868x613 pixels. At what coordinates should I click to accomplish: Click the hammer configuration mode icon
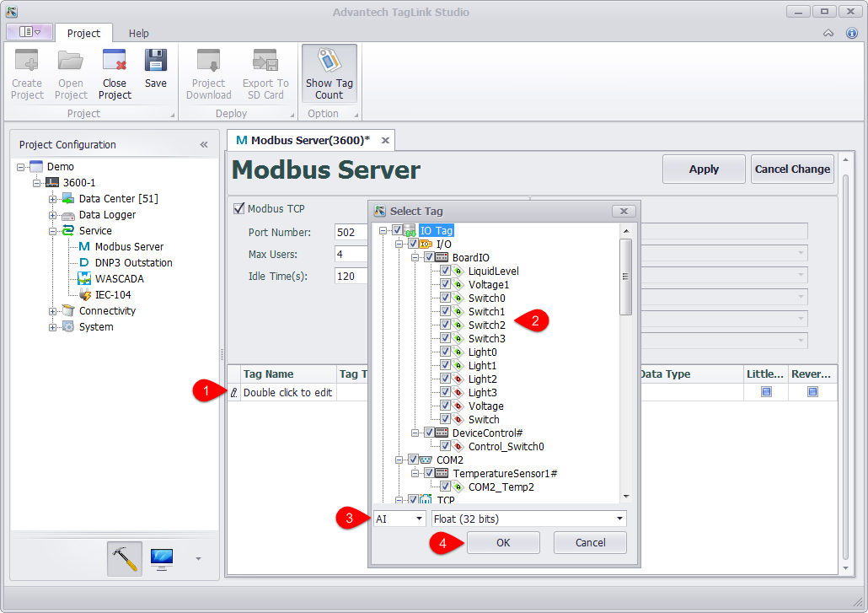(x=125, y=559)
